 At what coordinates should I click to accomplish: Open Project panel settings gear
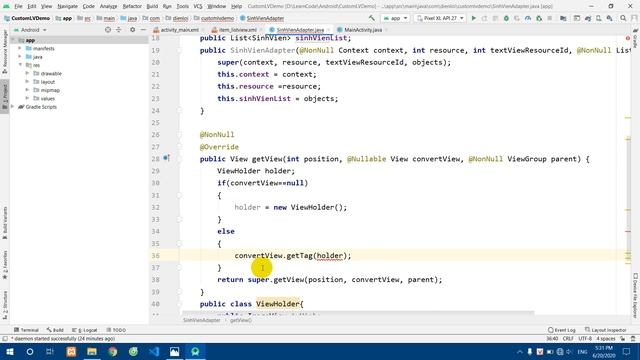(x=132, y=30)
